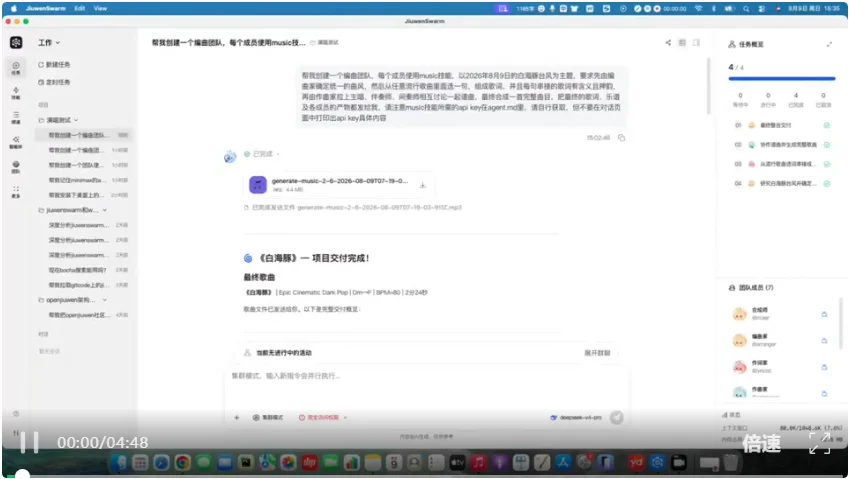The width and height of the screenshot is (849, 479).
Task: Open task 帮我把openjiuwen社区...
Action: [x=83, y=315]
